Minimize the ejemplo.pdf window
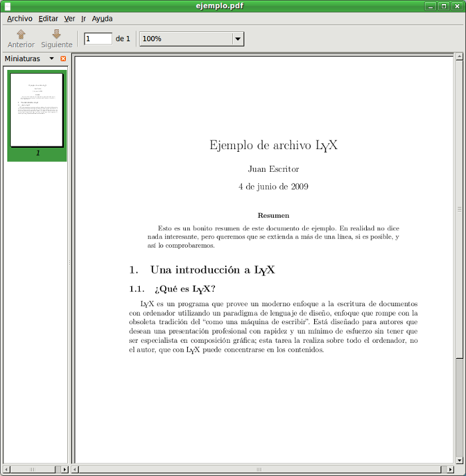Image resolution: width=466 pixels, height=476 pixels. coord(431,6)
